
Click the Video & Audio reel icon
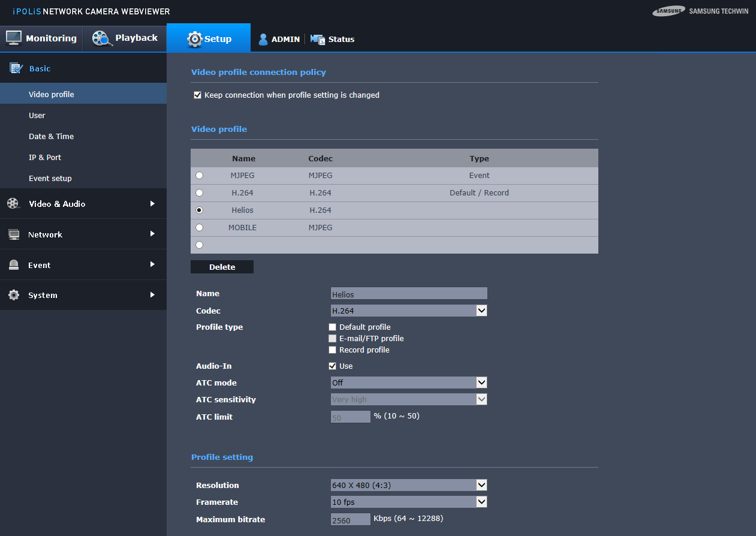click(13, 204)
